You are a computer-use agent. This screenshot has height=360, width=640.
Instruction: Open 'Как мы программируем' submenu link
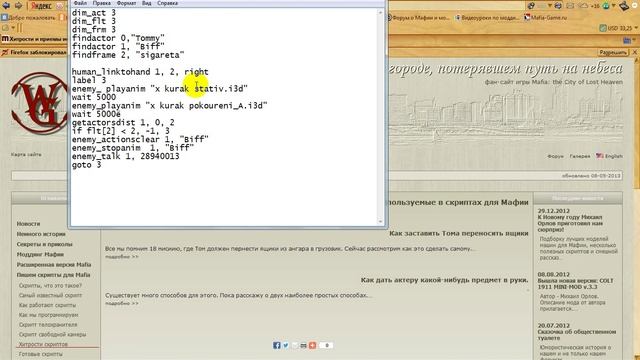tap(49, 315)
